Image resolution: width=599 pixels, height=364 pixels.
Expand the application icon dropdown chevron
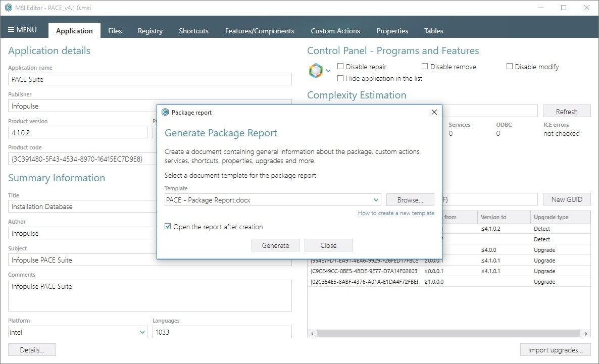point(328,71)
